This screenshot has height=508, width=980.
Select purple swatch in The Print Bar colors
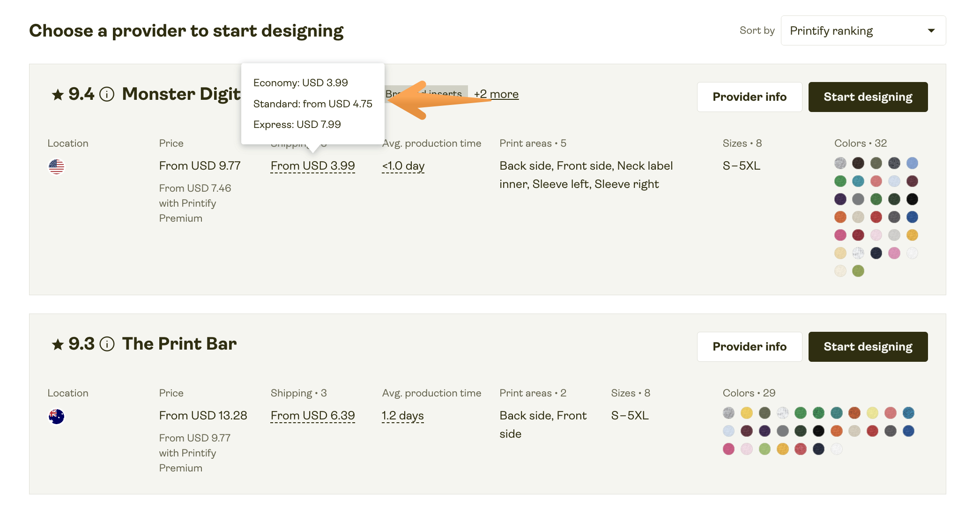(765, 431)
